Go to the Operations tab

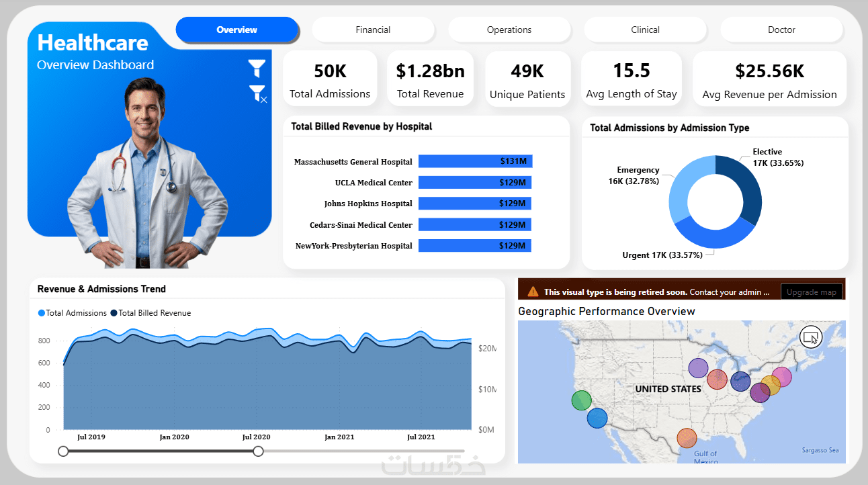(509, 30)
